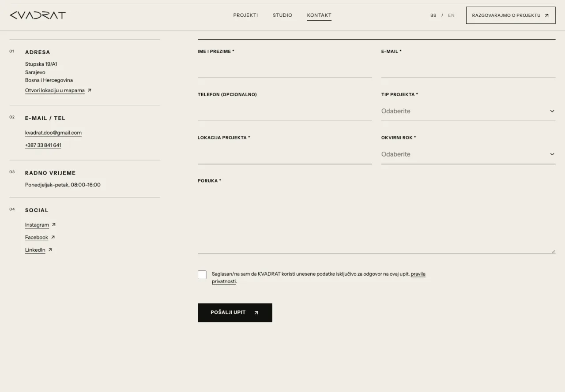Screen dimensions: 565x392
Task: Open the LinkedIn link
Action: click(35, 250)
